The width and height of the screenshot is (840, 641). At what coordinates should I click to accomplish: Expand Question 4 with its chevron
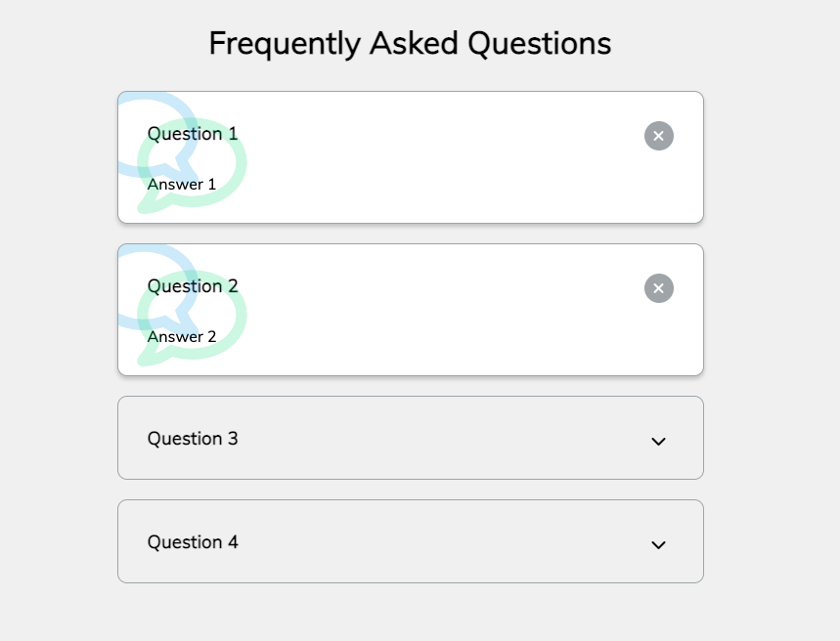tap(657, 544)
